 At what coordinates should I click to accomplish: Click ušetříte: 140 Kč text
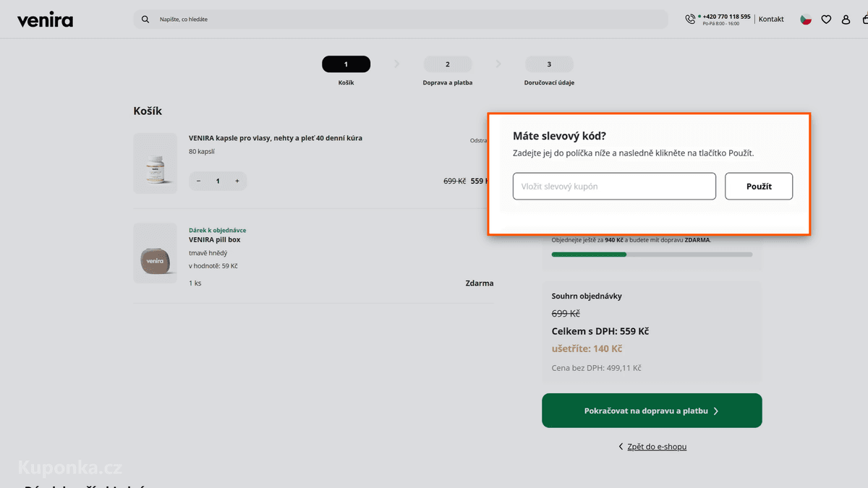click(x=587, y=348)
